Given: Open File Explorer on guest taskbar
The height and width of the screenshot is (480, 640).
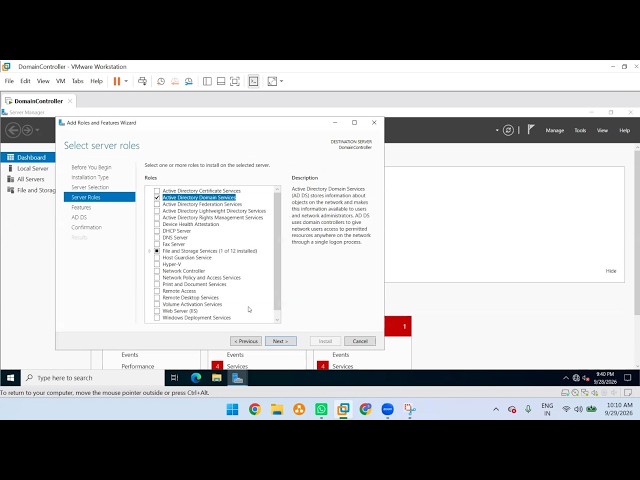Looking at the screenshot, I should click(217, 378).
